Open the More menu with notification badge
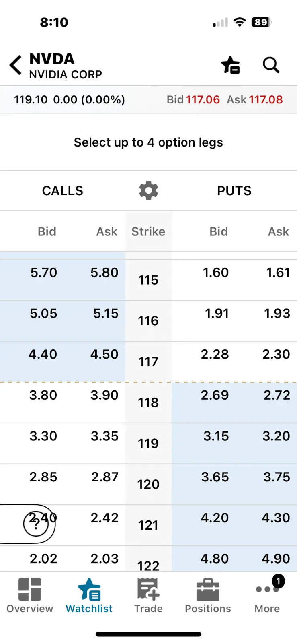297x644 pixels. 267,595
